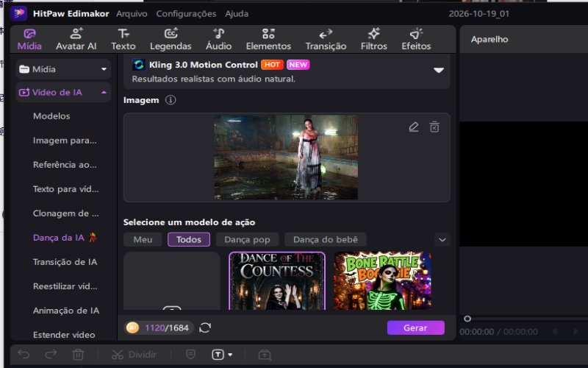The height and width of the screenshot is (368, 588).
Task: Open the Configurações menu
Action: click(186, 14)
